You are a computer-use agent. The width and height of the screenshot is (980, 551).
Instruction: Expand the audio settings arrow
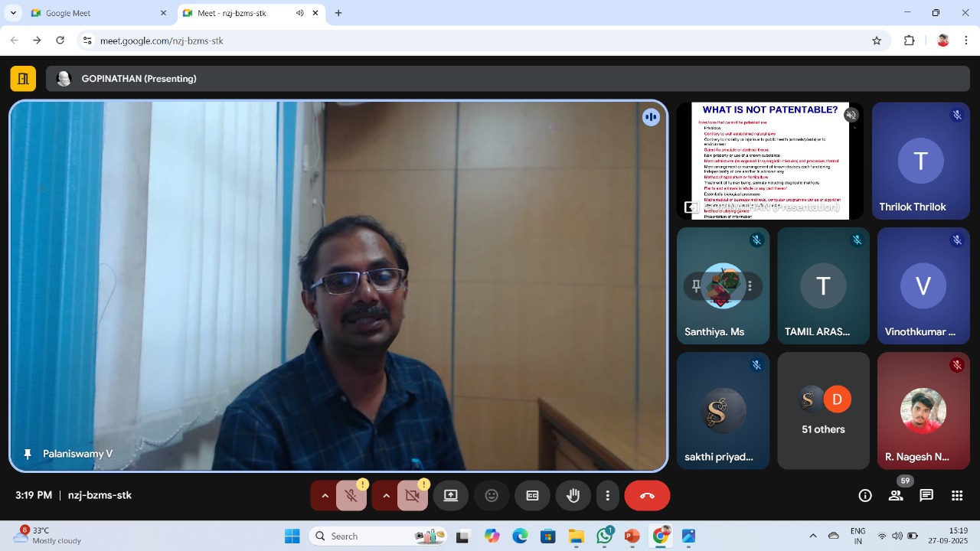(x=325, y=496)
